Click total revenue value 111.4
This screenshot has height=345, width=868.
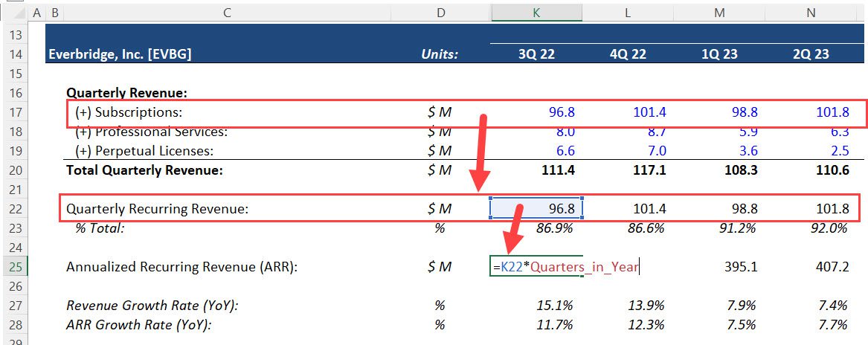click(x=558, y=170)
